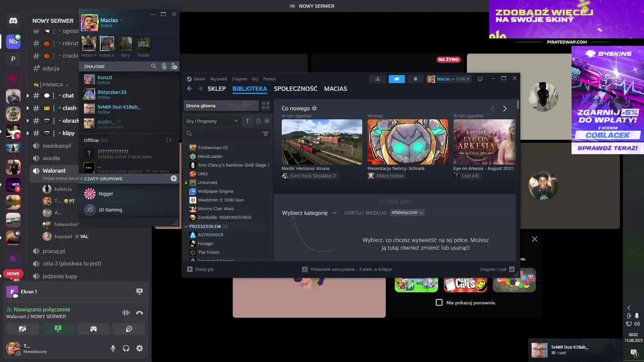Viewport: 644px width, 362px height.
Task: Stop Ekran 1 stream in Discord
Action: click(139, 292)
